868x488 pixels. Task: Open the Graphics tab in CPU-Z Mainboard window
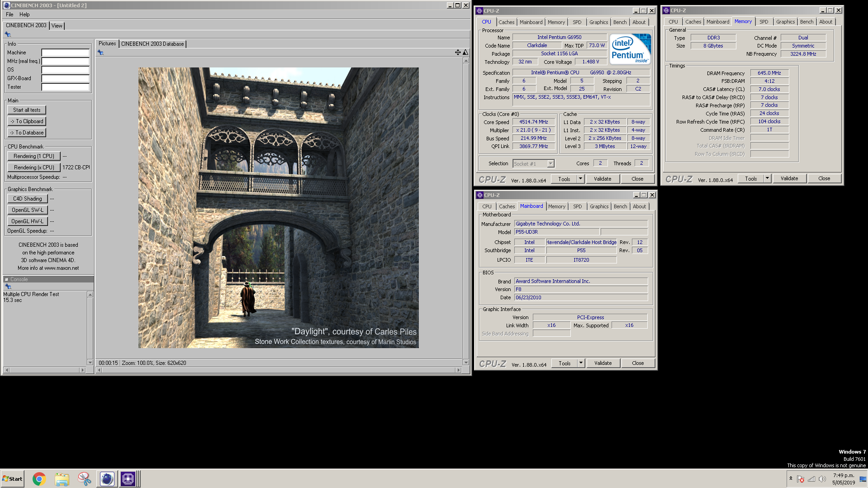pos(599,206)
